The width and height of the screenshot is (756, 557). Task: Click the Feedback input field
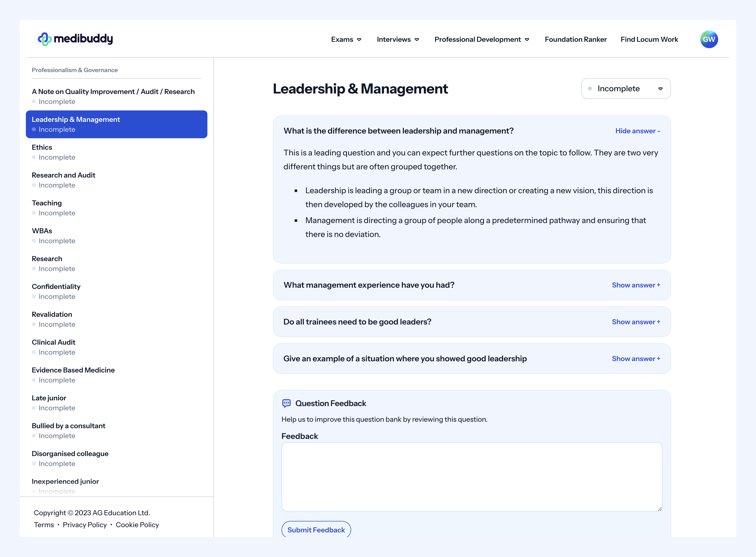tap(471, 477)
